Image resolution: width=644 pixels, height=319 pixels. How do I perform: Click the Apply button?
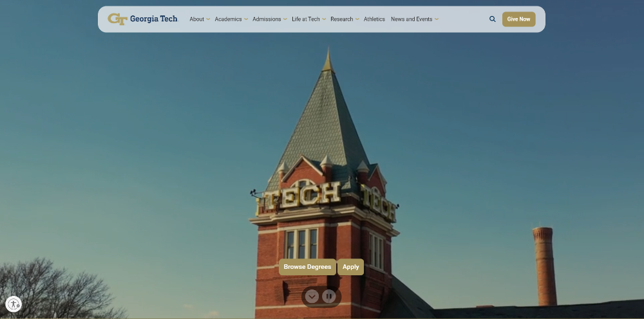coord(351,267)
